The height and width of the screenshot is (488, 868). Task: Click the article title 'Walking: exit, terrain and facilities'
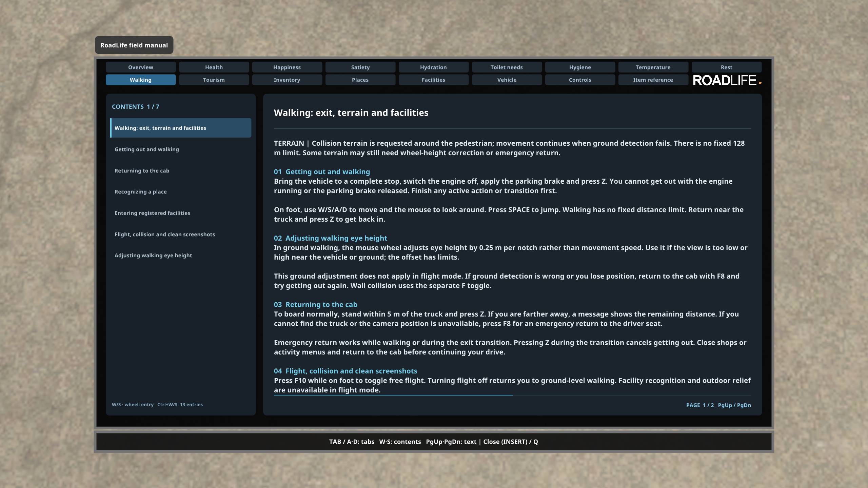pyautogui.click(x=351, y=113)
